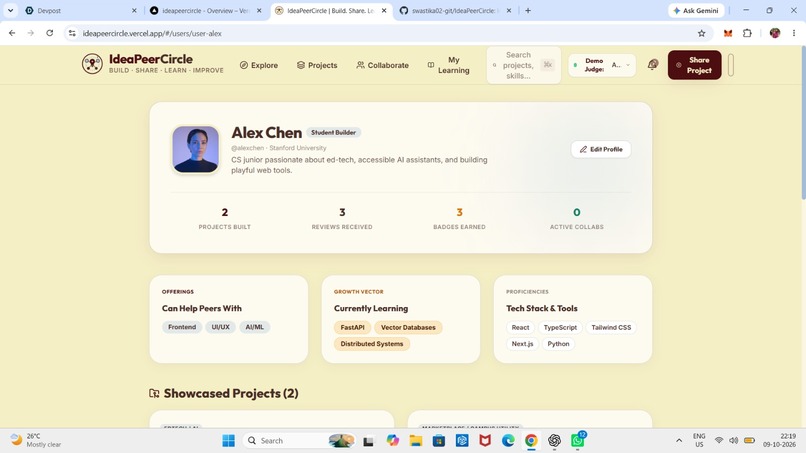Image resolution: width=806 pixels, height=453 pixels.
Task: Open the Chrome three-dot menu
Action: pos(794,33)
